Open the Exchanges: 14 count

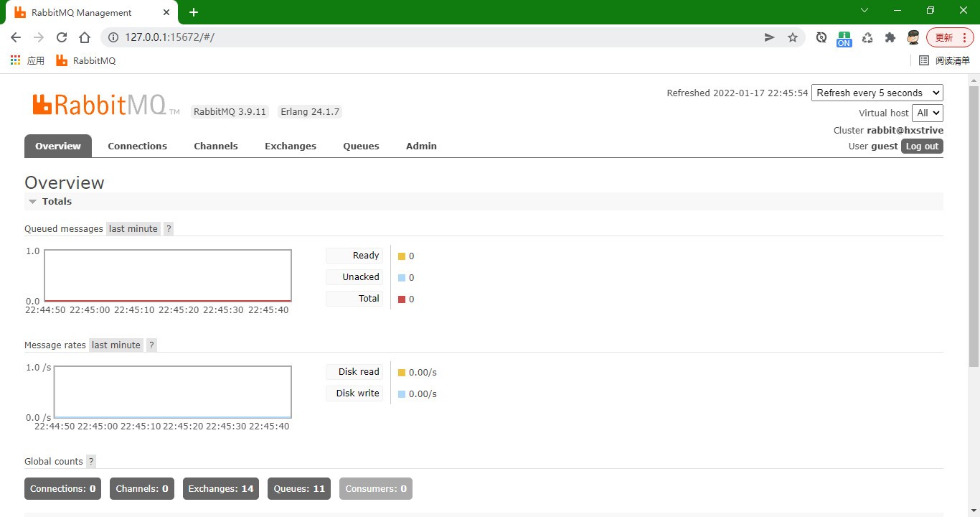(221, 488)
